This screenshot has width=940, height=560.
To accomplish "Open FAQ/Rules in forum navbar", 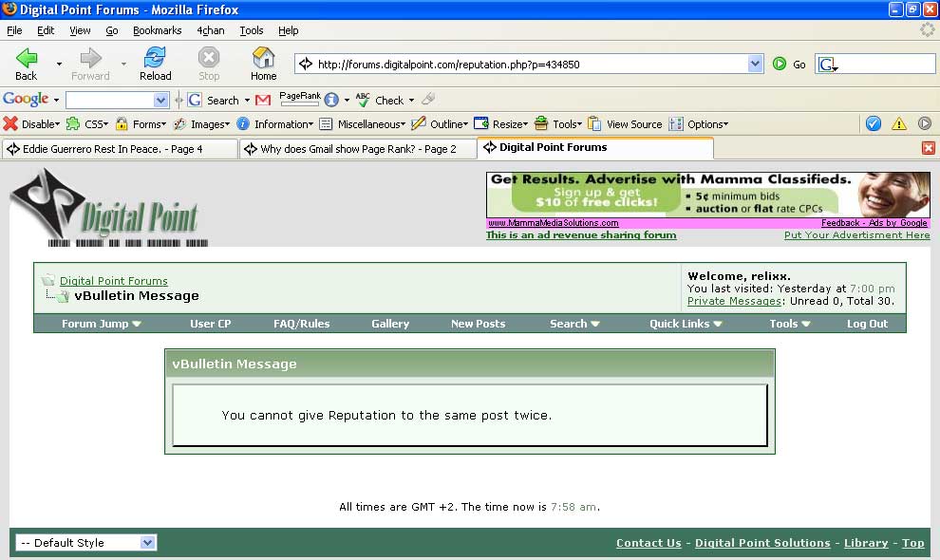I will 302,324.
